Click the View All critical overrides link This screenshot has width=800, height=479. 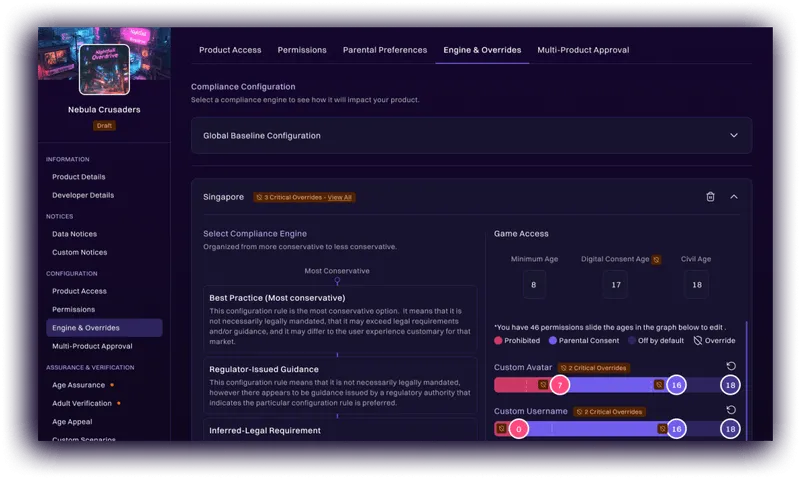click(340, 197)
